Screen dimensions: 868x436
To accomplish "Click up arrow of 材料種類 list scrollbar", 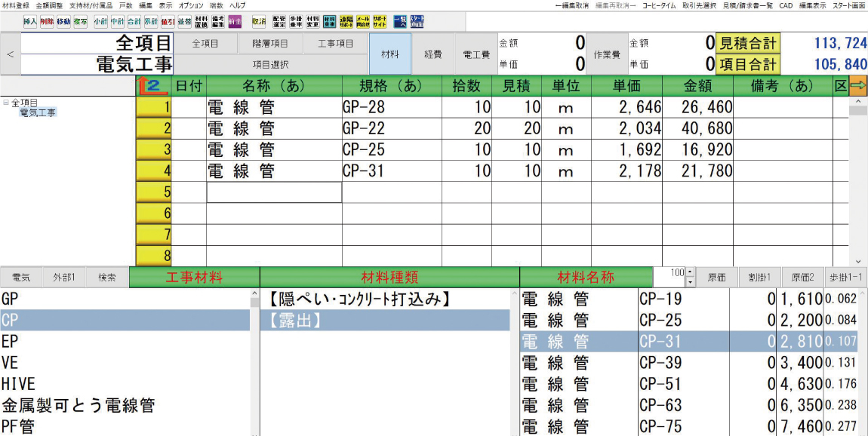I will click(514, 293).
